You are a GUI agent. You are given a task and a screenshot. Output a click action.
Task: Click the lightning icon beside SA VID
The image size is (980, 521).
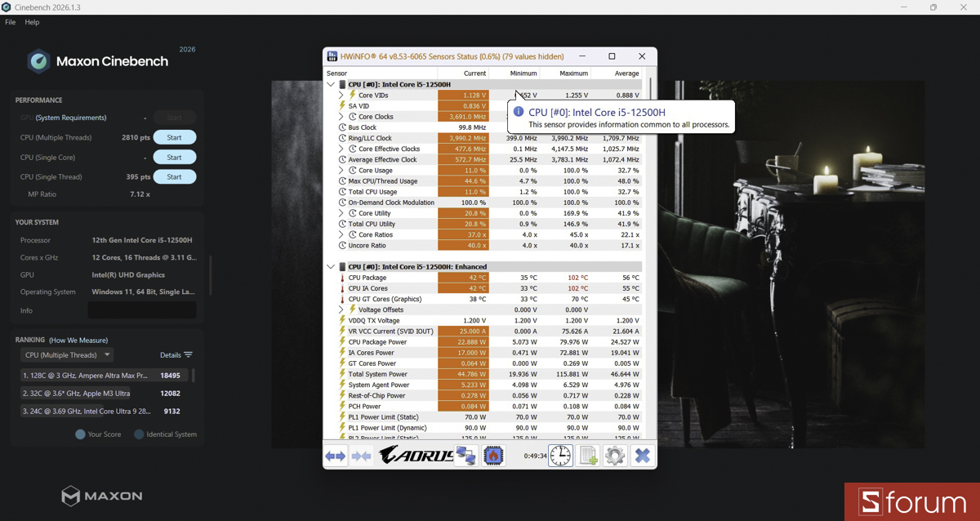click(342, 106)
